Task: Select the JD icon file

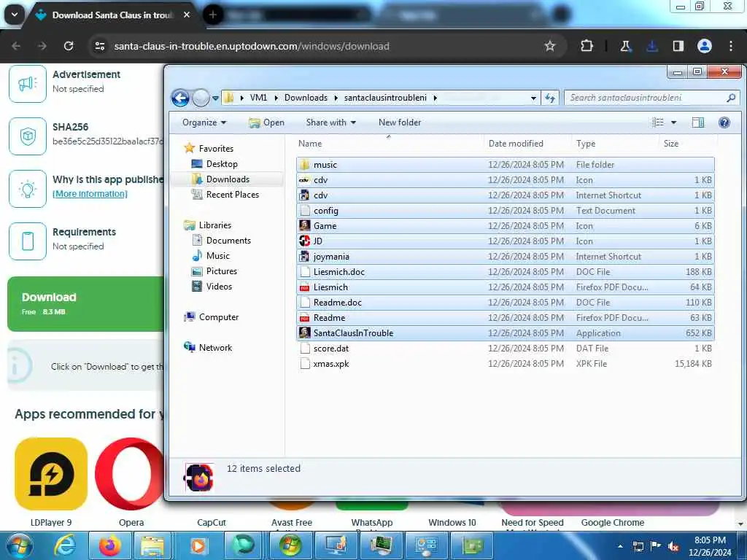Action: 505,241
